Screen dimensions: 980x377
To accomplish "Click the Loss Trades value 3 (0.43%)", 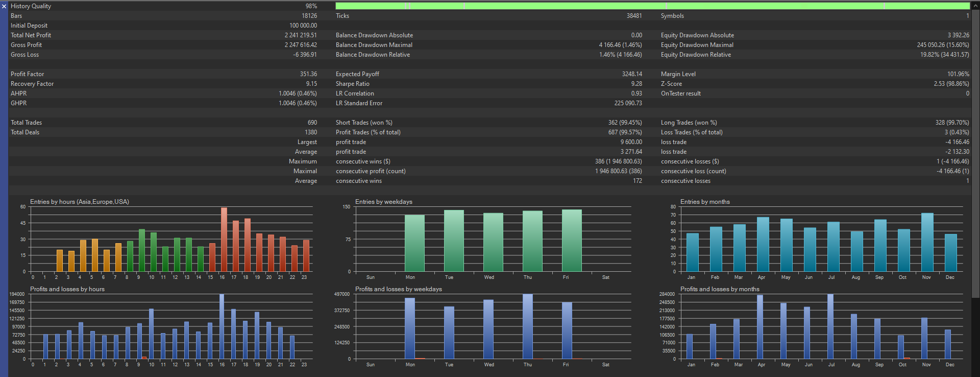I will [x=957, y=132].
